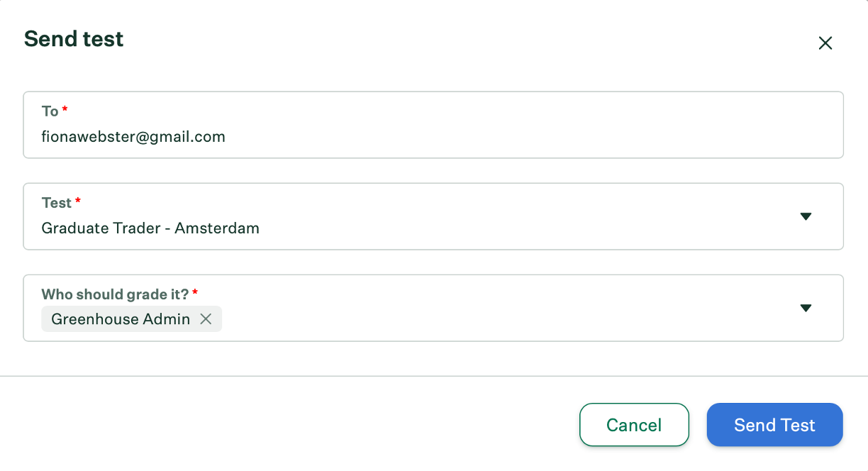Click the Cancel button
Screen dimensions: 868x471
(634, 425)
